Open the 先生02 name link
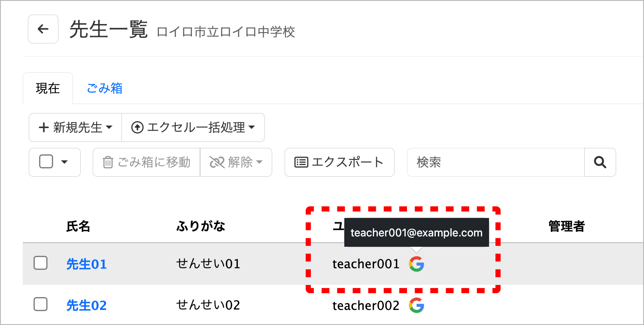The image size is (644, 325). [86, 305]
